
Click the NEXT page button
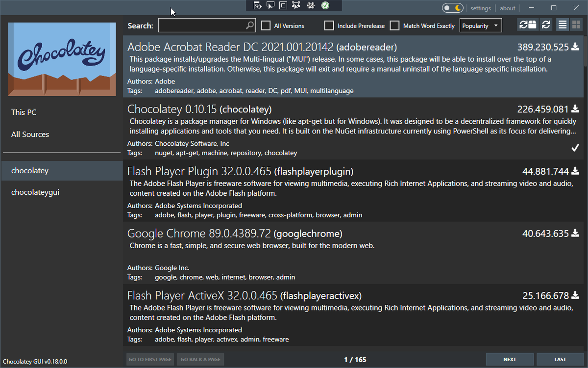pos(510,359)
